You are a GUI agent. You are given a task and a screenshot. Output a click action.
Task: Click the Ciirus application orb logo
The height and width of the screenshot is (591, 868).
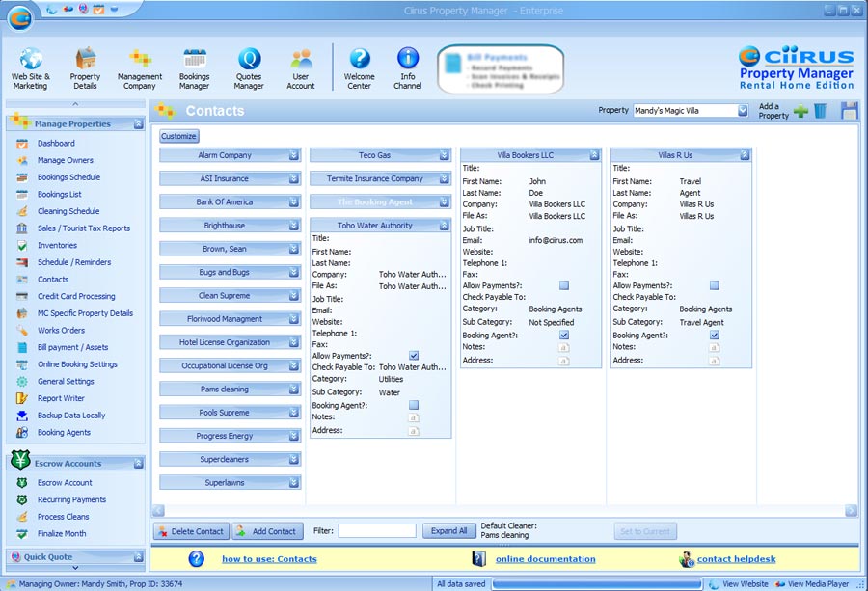pyautogui.click(x=20, y=19)
